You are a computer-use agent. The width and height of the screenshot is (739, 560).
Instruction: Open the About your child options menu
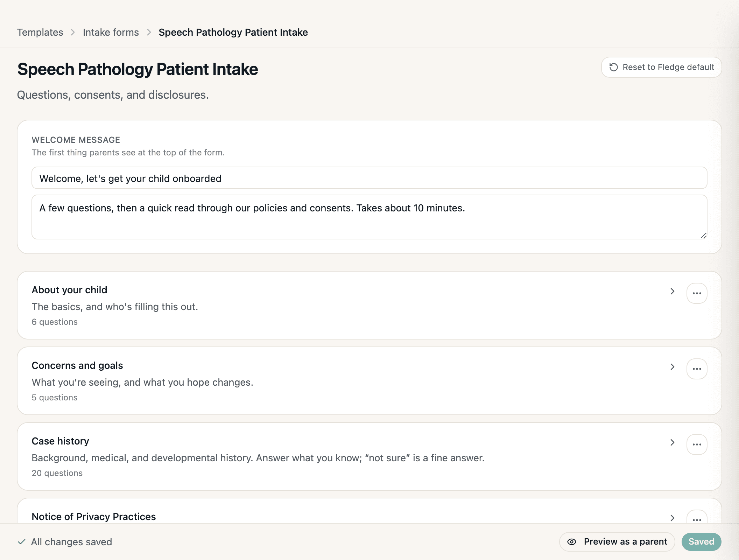click(697, 293)
